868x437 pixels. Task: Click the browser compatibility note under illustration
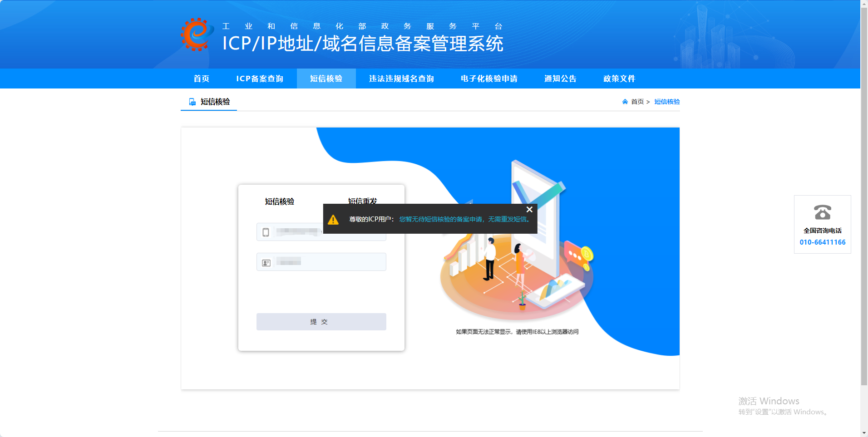517,332
